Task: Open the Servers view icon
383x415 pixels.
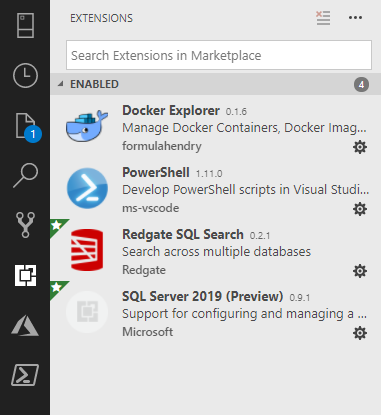Action: tap(25, 25)
